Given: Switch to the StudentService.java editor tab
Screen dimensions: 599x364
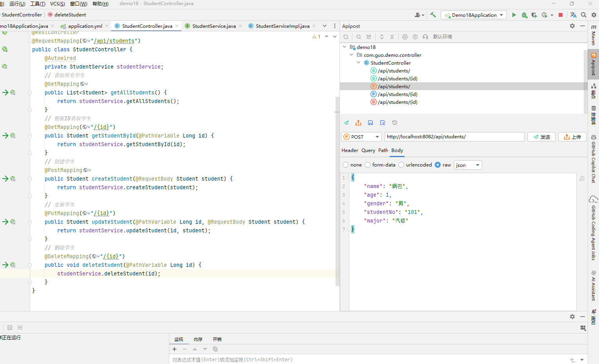Looking at the screenshot, I should 214,26.
